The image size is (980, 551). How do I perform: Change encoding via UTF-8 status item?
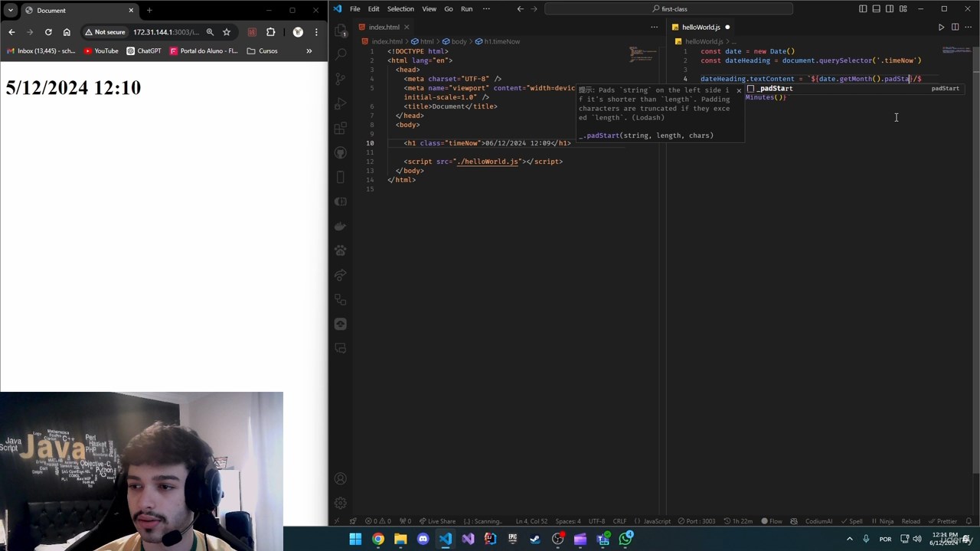[x=596, y=521]
